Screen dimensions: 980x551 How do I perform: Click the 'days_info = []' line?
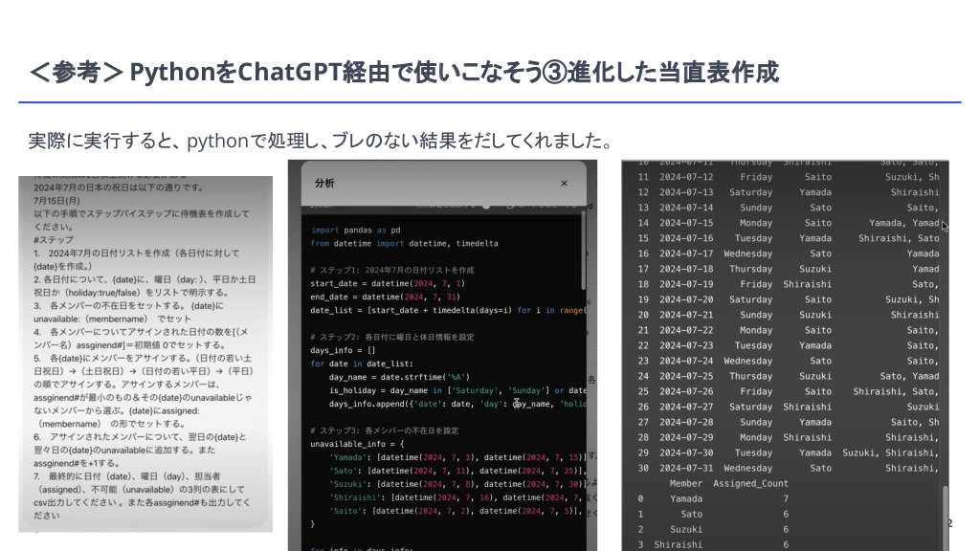[344, 350]
